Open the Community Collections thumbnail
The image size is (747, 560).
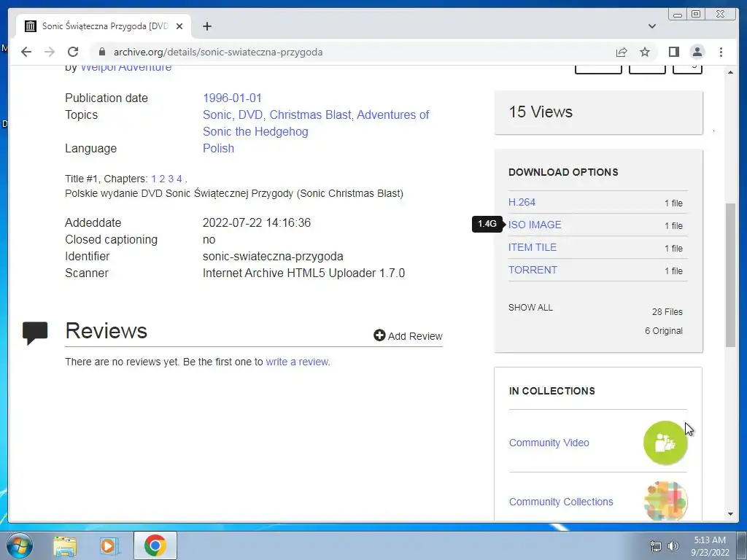[665, 502]
